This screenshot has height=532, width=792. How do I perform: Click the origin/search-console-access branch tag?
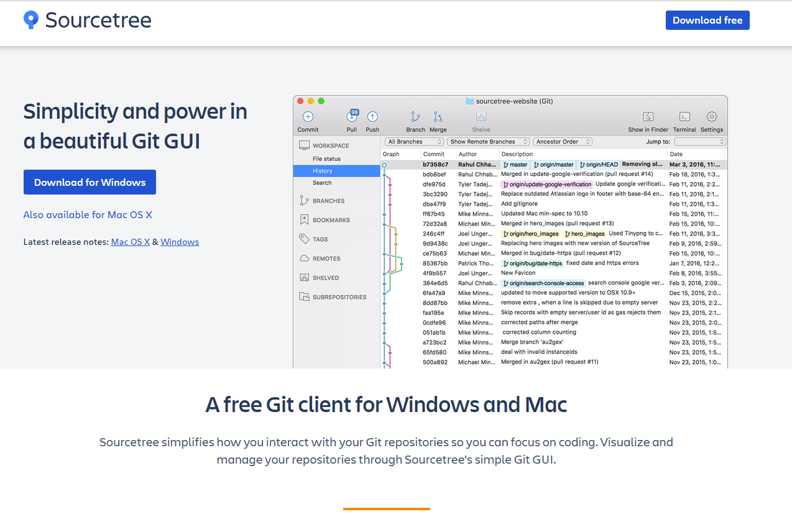pyautogui.click(x=543, y=283)
